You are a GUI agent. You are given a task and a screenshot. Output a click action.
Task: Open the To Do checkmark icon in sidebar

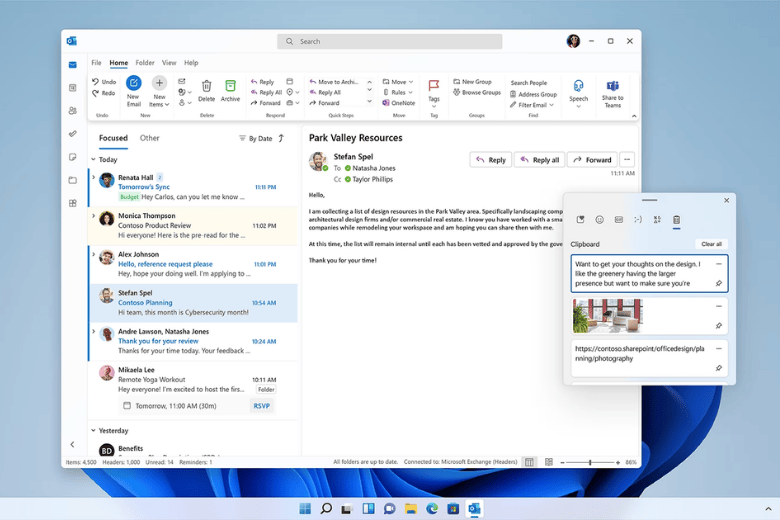73,133
